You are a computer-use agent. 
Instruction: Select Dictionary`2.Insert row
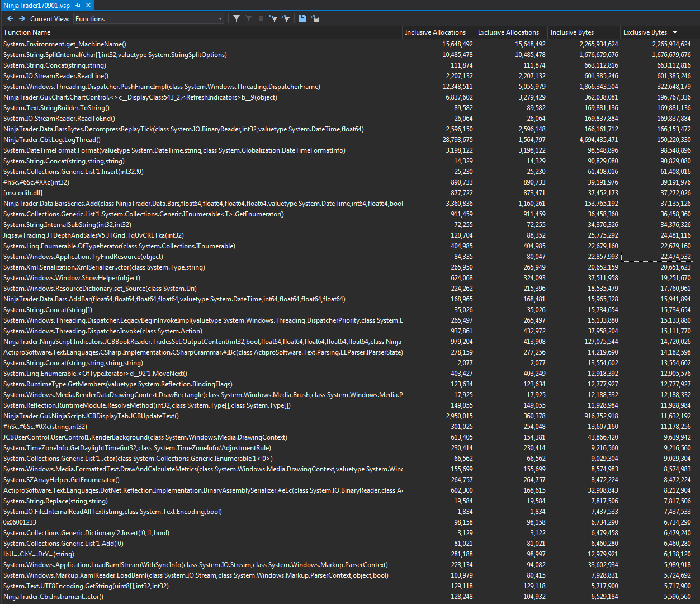pyautogui.click(x=347, y=533)
